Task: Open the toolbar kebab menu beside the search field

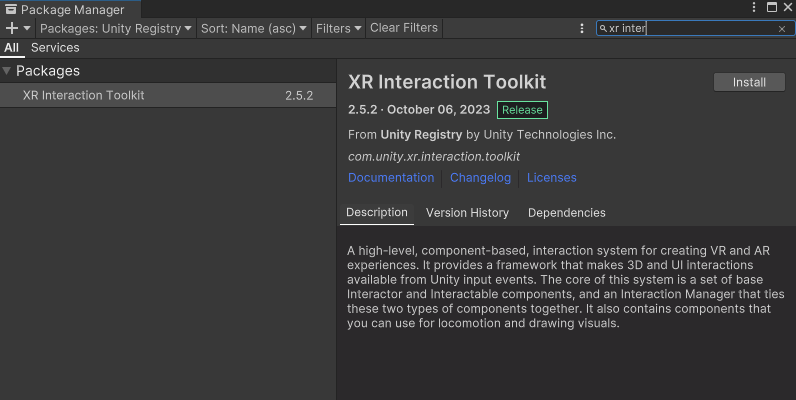Action: [582, 28]
